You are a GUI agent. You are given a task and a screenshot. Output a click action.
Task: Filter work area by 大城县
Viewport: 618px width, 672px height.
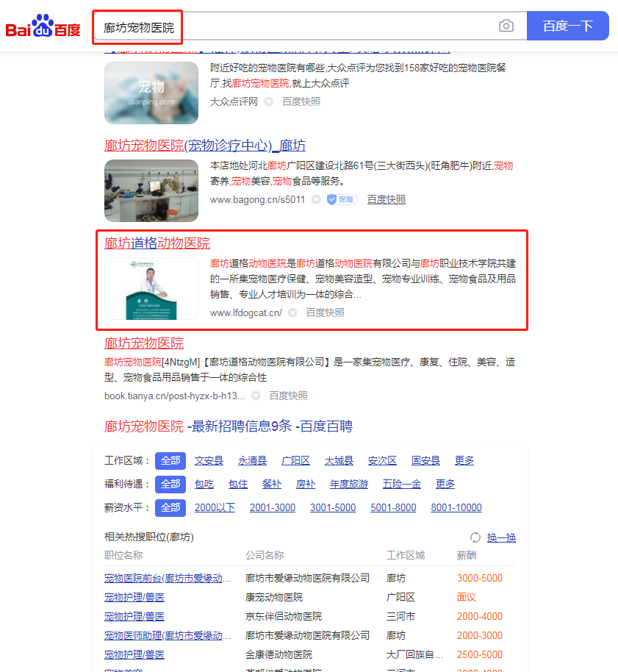click(x=339, y=461)
